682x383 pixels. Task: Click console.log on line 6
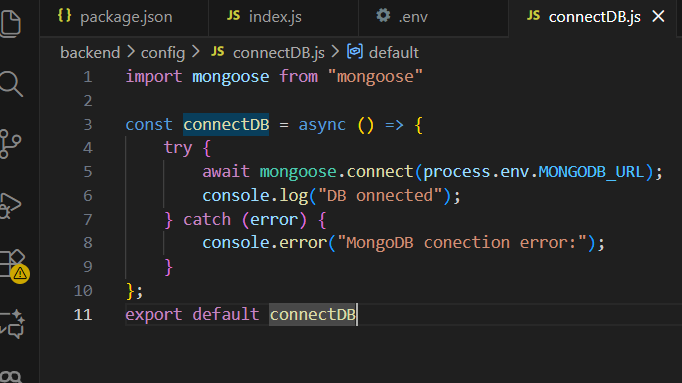click(x=255, y=196)
